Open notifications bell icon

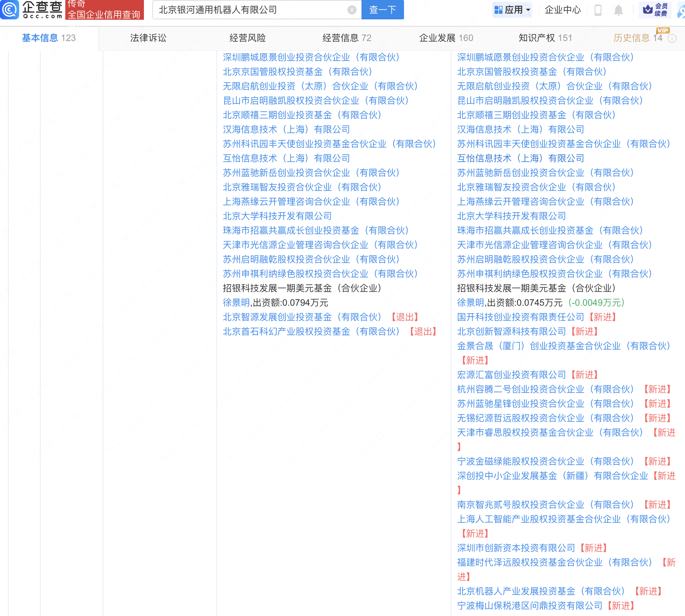coord(618,10)
